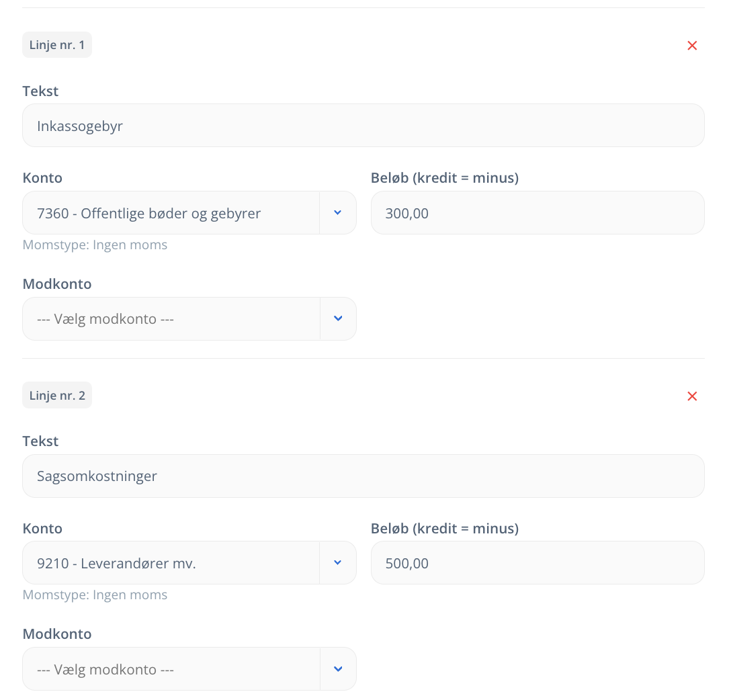Click the Konto label of line 2

click(42, 528)
